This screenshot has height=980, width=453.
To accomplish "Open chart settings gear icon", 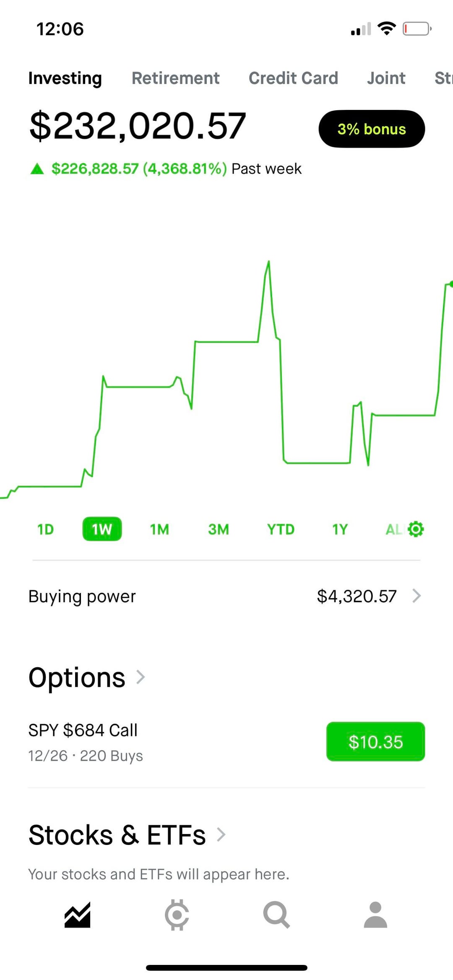I will [416, 529].
